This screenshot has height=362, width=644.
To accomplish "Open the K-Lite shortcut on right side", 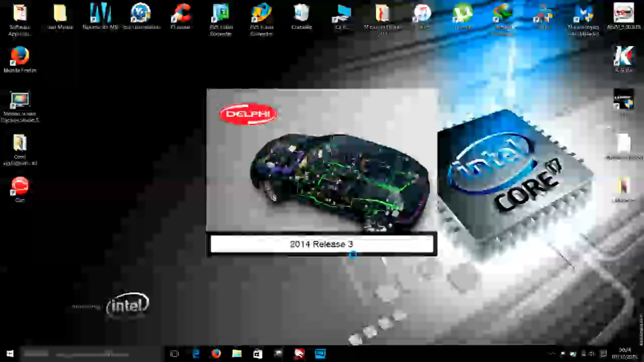I will click(x=624, y=59).
